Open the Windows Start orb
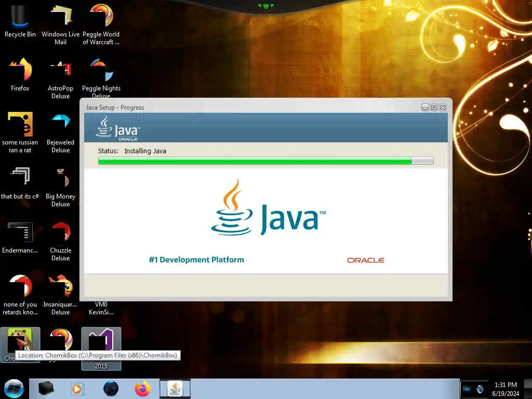The image size is (532, 399). pyautogui.click(x=14, y=389)
